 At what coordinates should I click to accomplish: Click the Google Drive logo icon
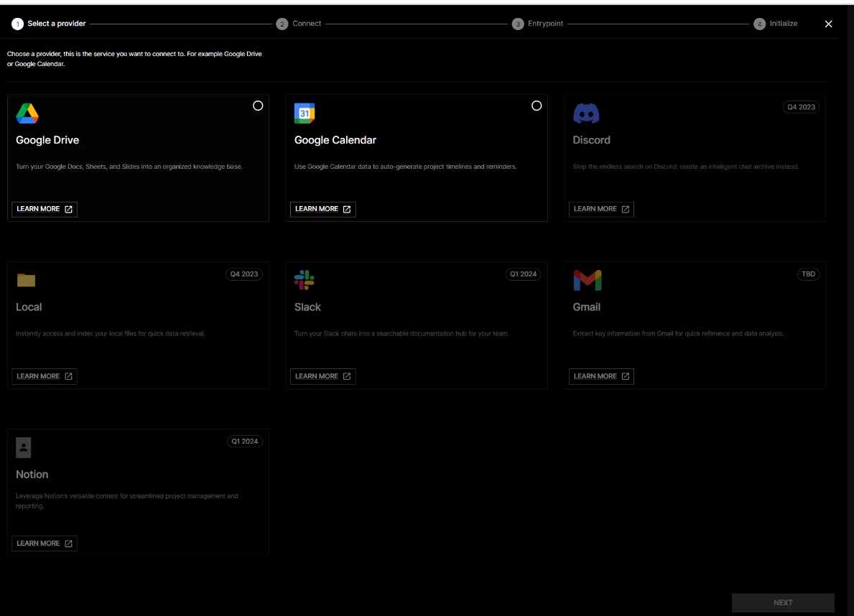pos(27,113)
